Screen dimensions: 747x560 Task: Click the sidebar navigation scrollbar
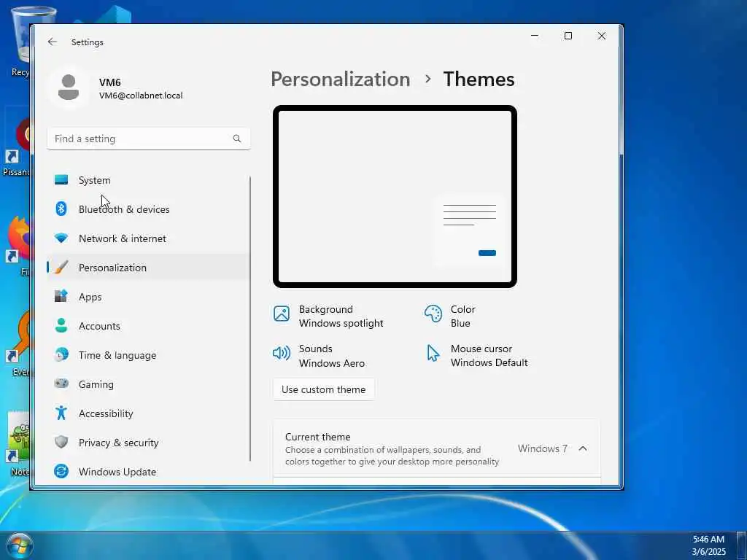[x=250, y=318]
